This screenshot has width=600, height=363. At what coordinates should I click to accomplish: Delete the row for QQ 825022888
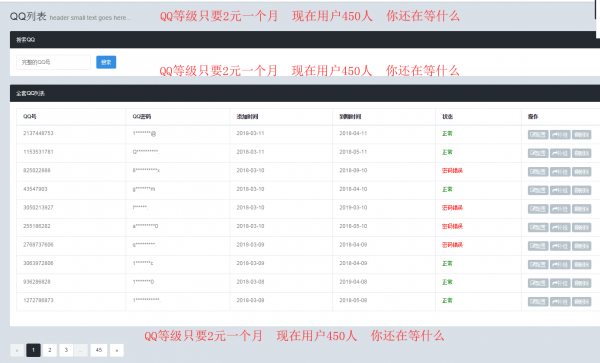tap(582, 172)
